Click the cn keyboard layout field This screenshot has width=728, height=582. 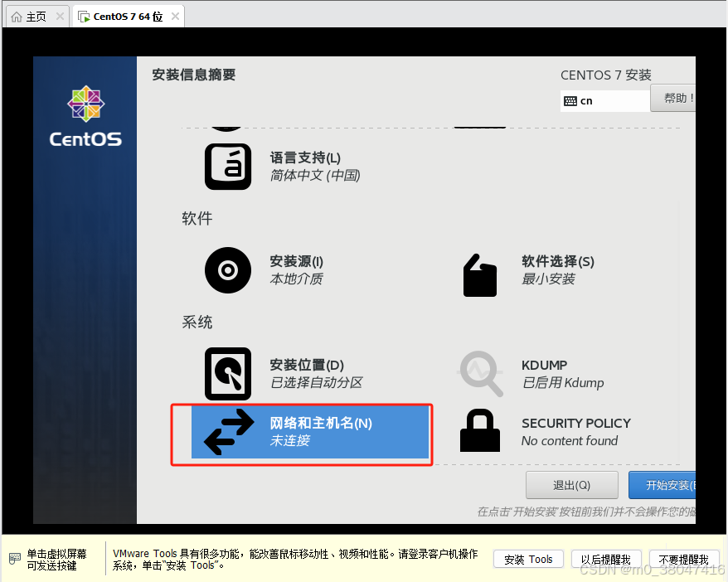point(605,101)
